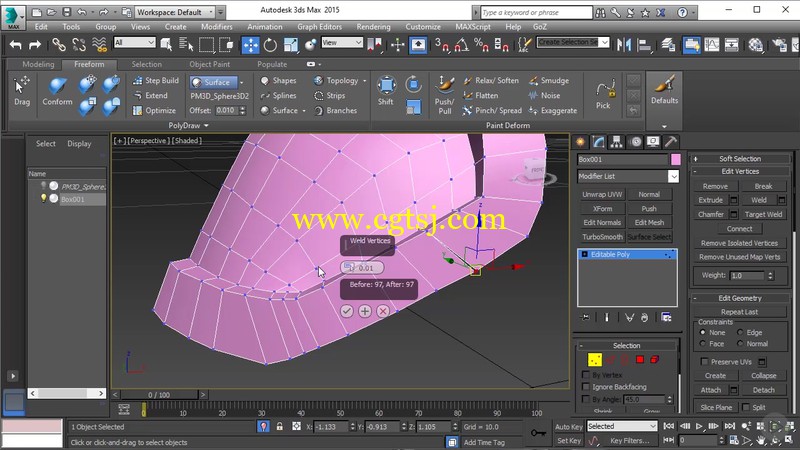Click the Box001 object color swatch
The height and width of the screenshot is (450, 800).
[676, 160]
